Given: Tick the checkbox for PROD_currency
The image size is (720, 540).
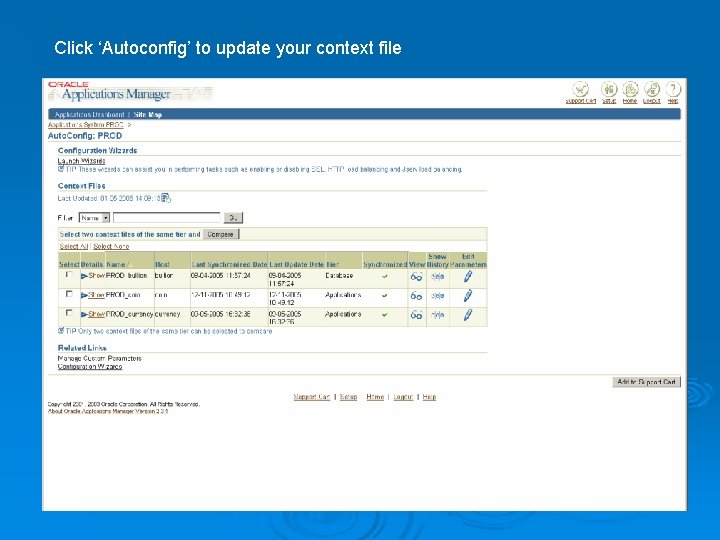Looking at the screenshot, I should (69, 313).
